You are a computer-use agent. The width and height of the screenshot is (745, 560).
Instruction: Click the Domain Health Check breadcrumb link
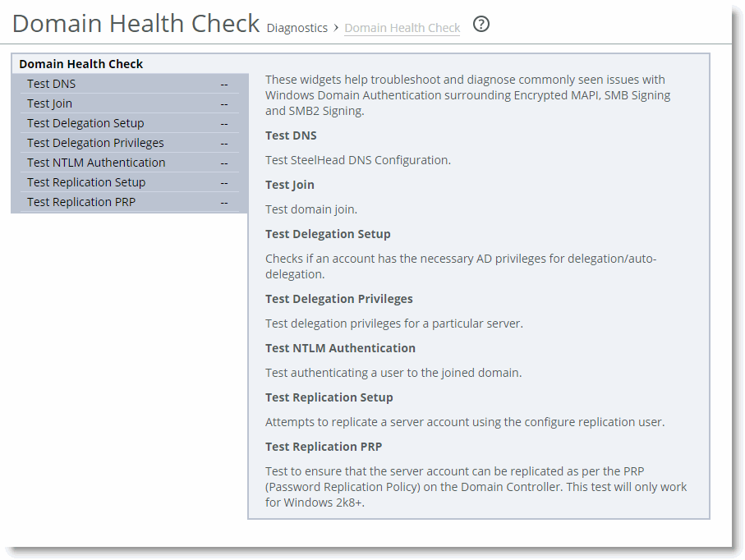(x=402, y=28)
